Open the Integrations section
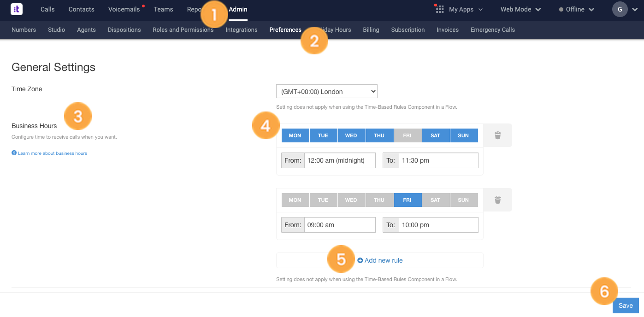The height and width of the screenshot is (317, 644). coord(242,29)
